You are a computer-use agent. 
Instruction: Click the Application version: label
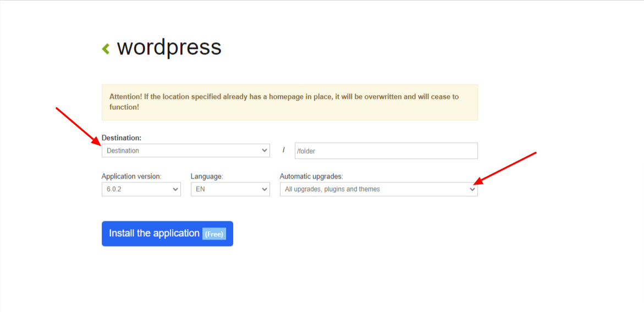[131, 176]
